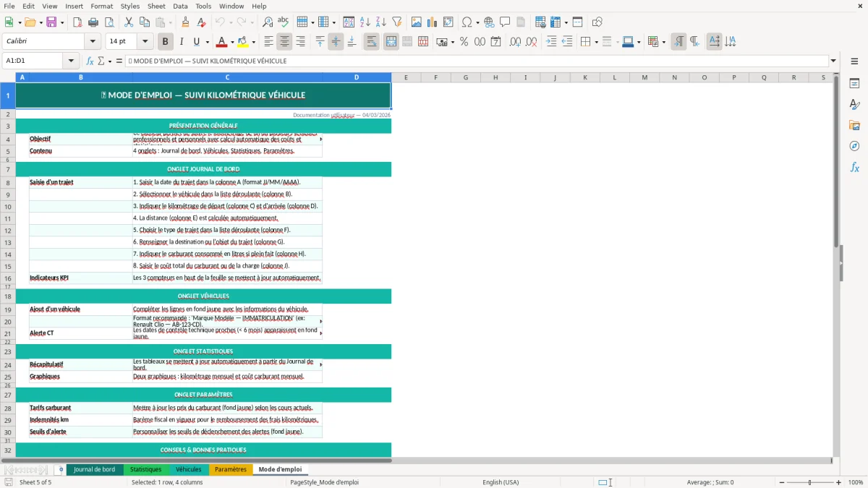The image size is (868, 488).
Task: Click the yellow Background Color swatch
Action: coord(243,42)
